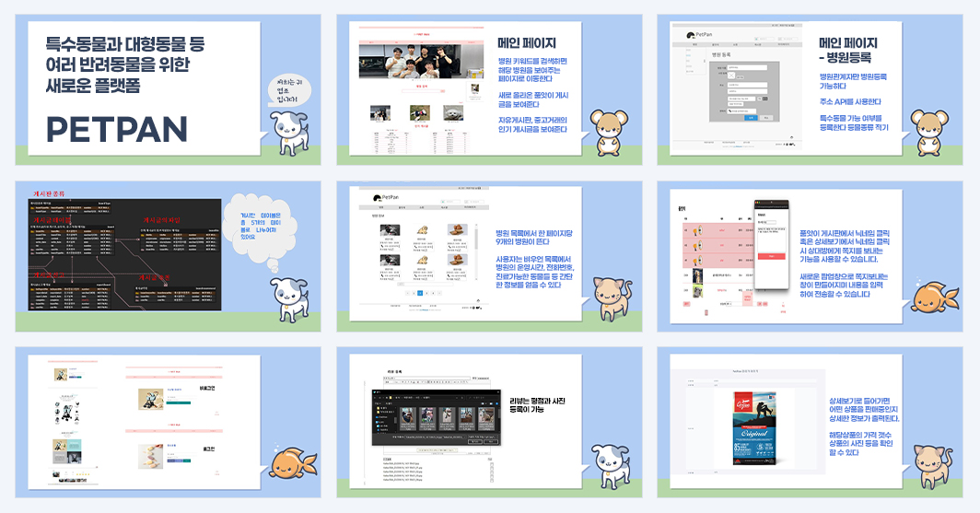Click the phone-shaped 쪽지 popup window
Image resolution: width=980 pixels, height=513 pixels.
[771, 245]
